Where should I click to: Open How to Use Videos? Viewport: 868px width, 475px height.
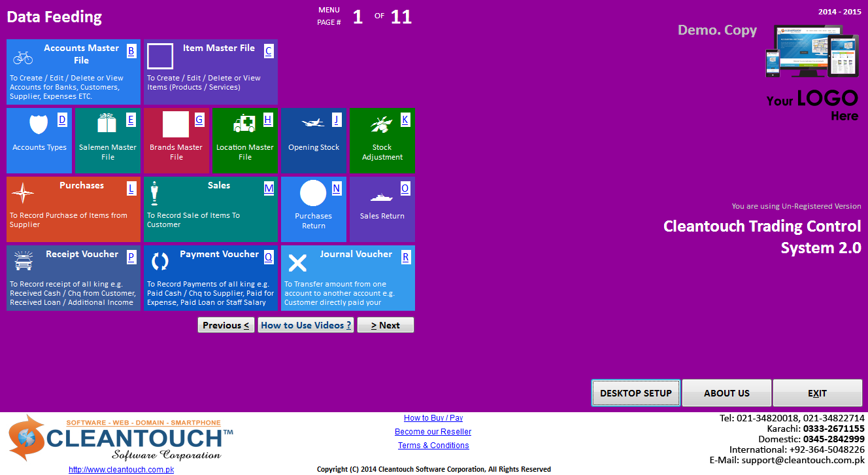[x=306, y=325]
